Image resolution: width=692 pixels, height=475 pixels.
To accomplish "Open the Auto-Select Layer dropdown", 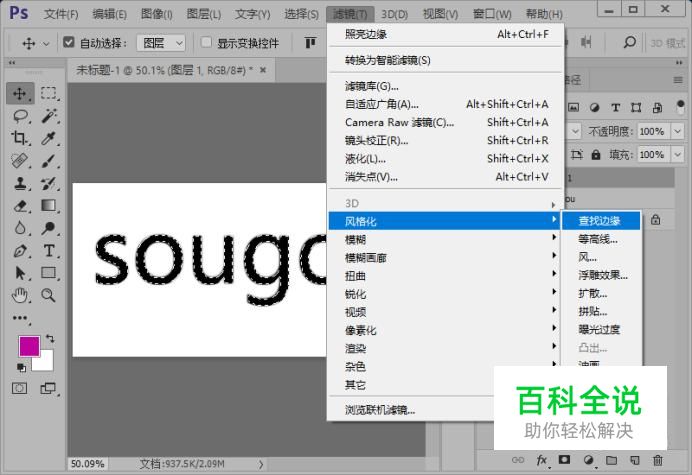I will (x=161, y=43).
